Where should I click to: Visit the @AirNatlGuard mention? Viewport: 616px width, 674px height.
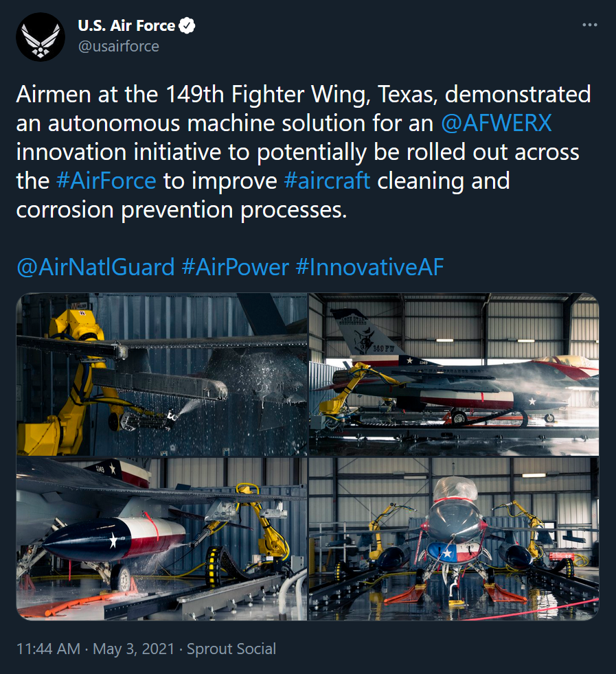(95, 267)
